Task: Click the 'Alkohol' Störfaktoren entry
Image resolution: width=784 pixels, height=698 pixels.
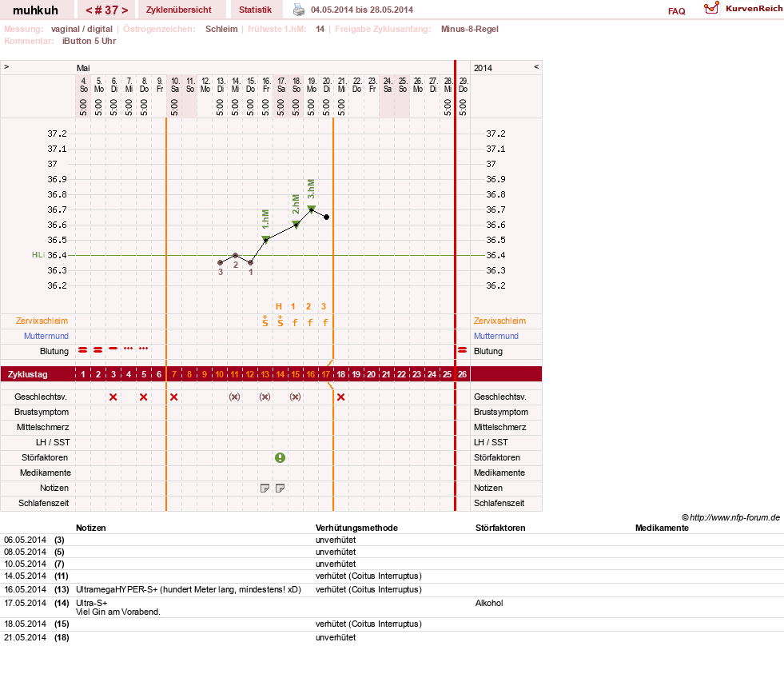Action: pos(489,603)
